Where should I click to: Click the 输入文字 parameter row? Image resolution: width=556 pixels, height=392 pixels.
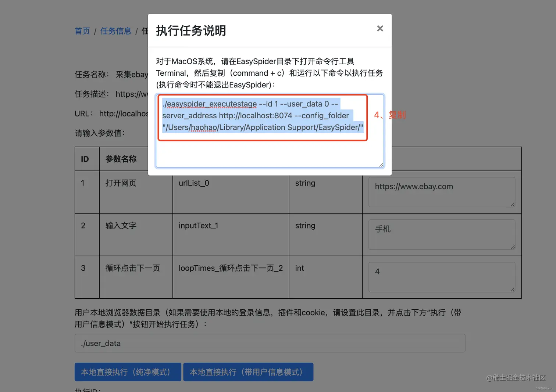click(x=121, y=226)
